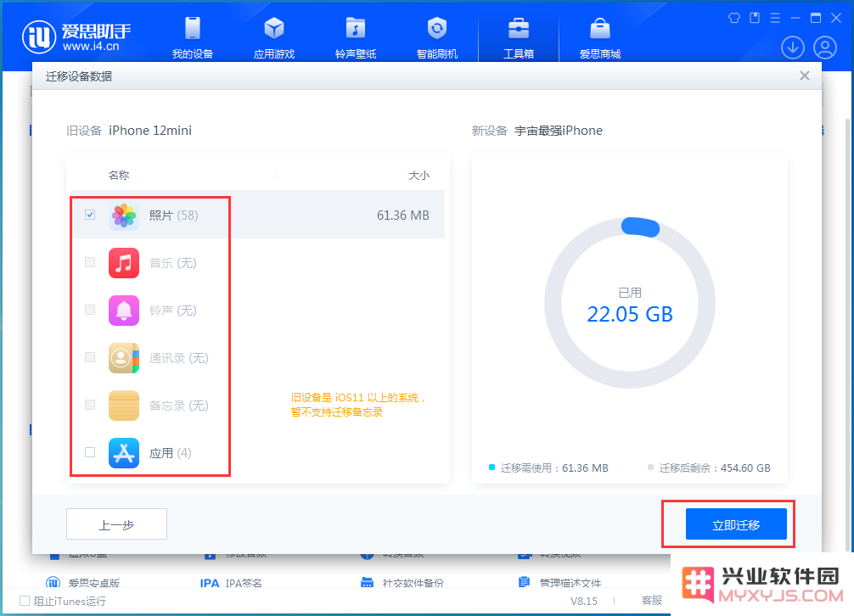
Task: Check the 应用 (4) checkbox
Action: click(x=90, y=452)
